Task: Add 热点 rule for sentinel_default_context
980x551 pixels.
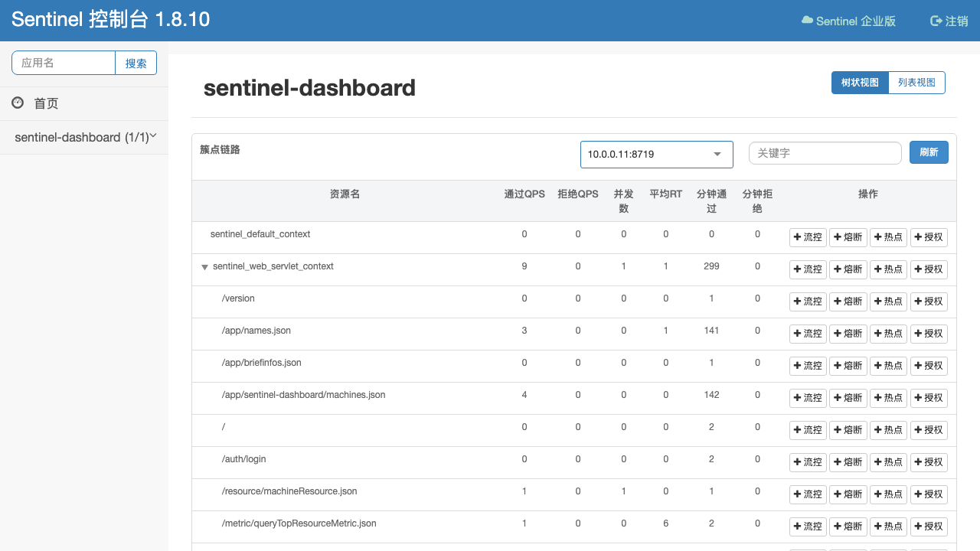Action: pyautogui.click(x=889, y=237)
